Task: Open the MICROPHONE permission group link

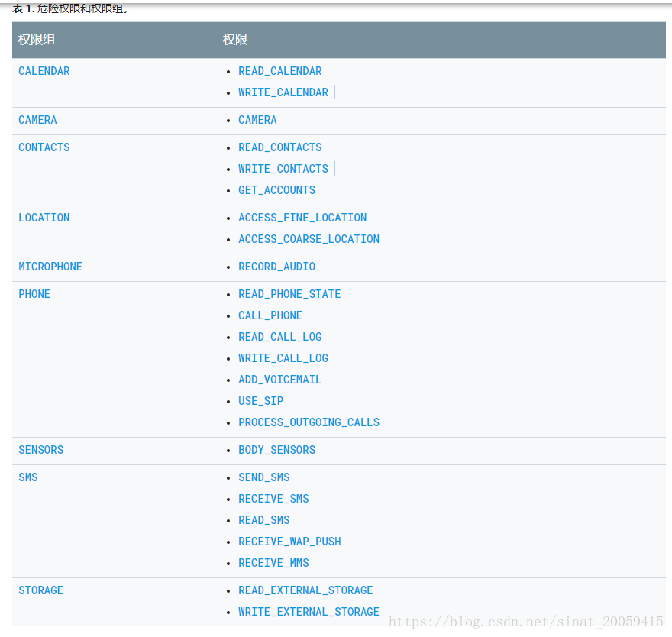Action: pos(50,267)
